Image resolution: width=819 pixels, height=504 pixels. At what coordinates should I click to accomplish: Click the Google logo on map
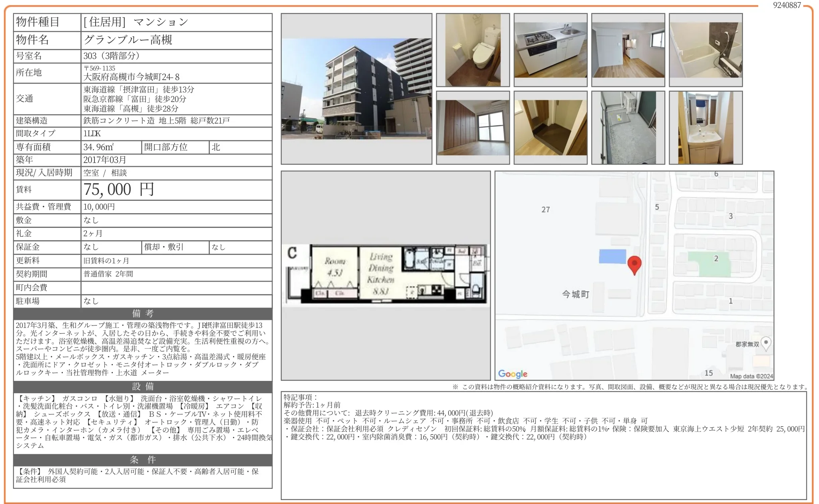513,374
